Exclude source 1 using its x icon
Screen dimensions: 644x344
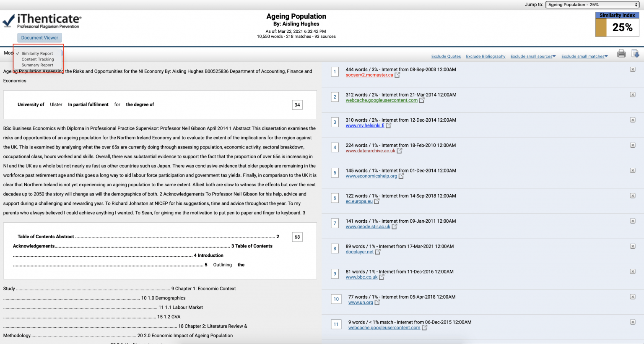click(x=633, y=69)
